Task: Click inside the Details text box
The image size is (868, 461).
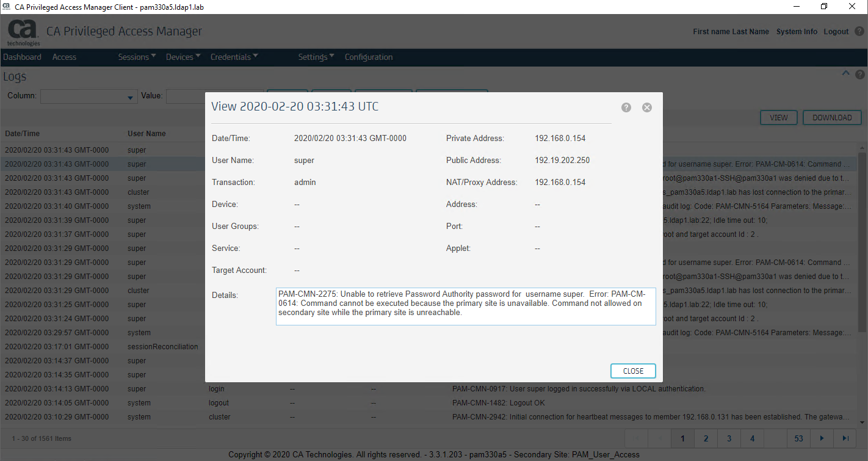Action: coord(466,307)
